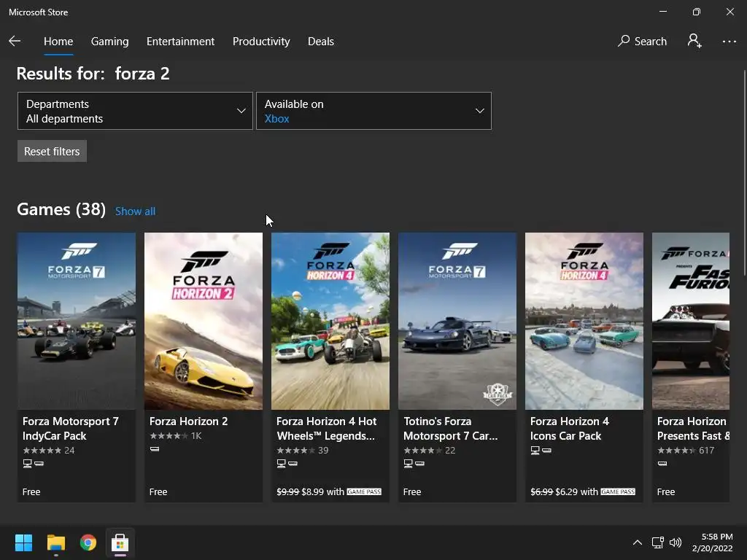Viewport: 747px width, 560px height.
Task: Open network status tray icon
Action: pos(657,542)
